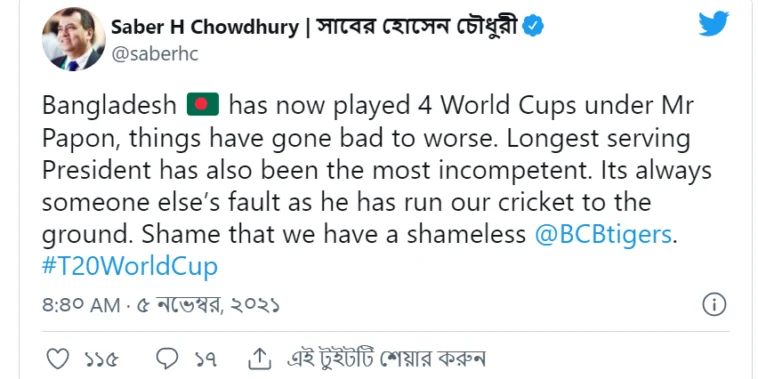The image size is (758, 379).
Task: Open replies via speech bubble icon
Action: 167,359
